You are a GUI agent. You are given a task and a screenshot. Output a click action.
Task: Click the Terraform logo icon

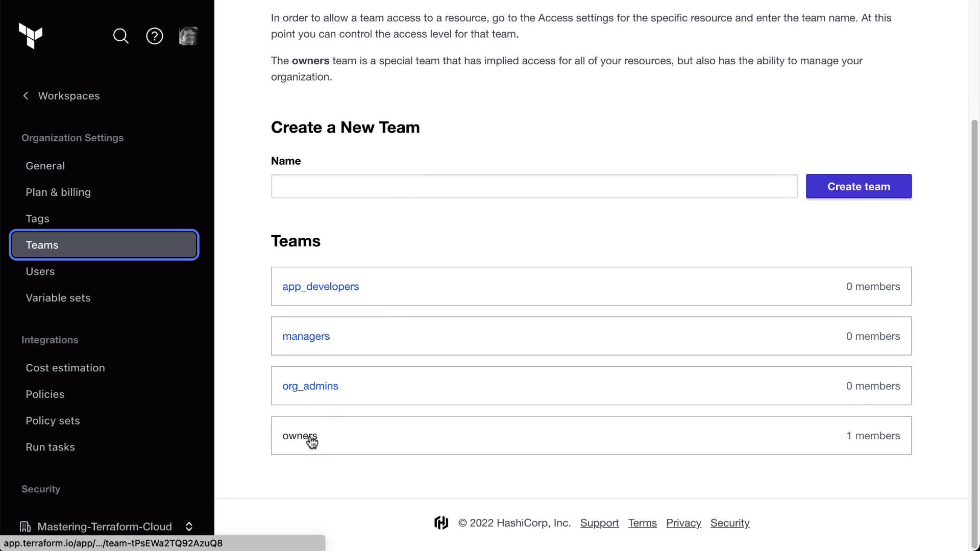click(31, 36)
